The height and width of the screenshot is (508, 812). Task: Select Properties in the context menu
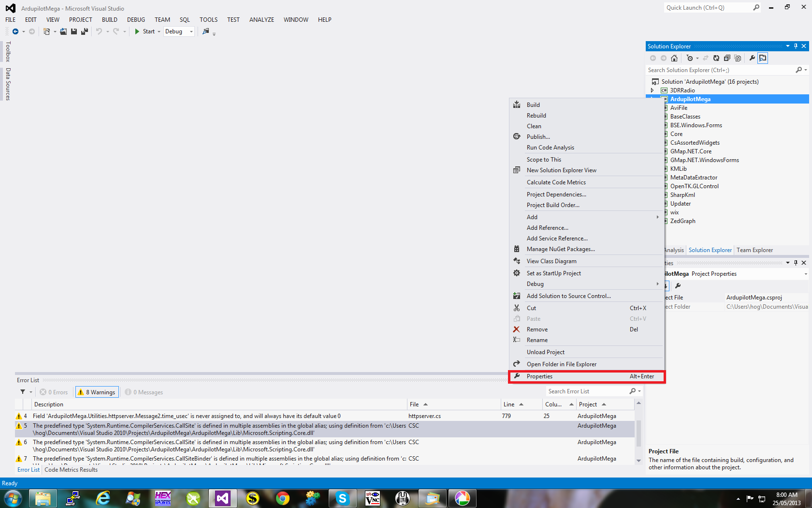pos(587,376)
